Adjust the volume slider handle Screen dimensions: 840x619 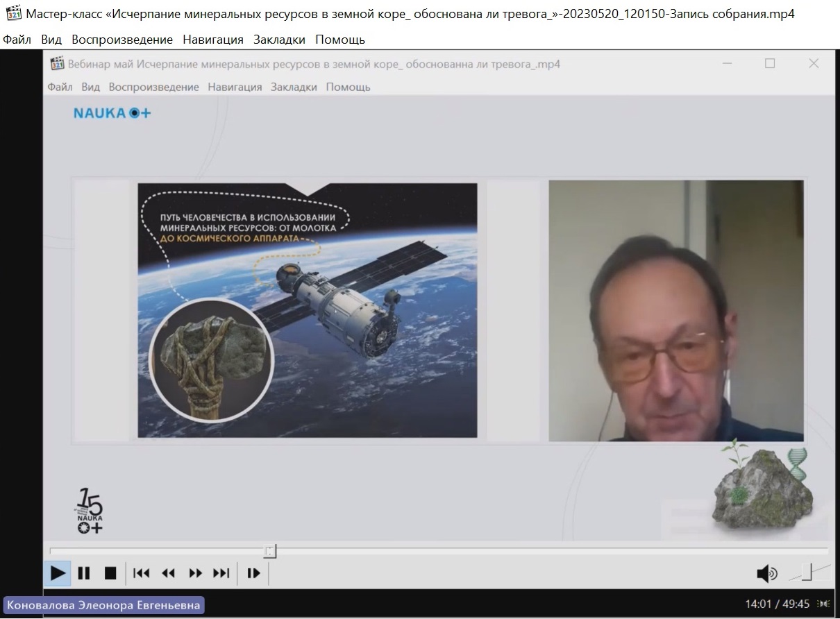coord(807,571)
